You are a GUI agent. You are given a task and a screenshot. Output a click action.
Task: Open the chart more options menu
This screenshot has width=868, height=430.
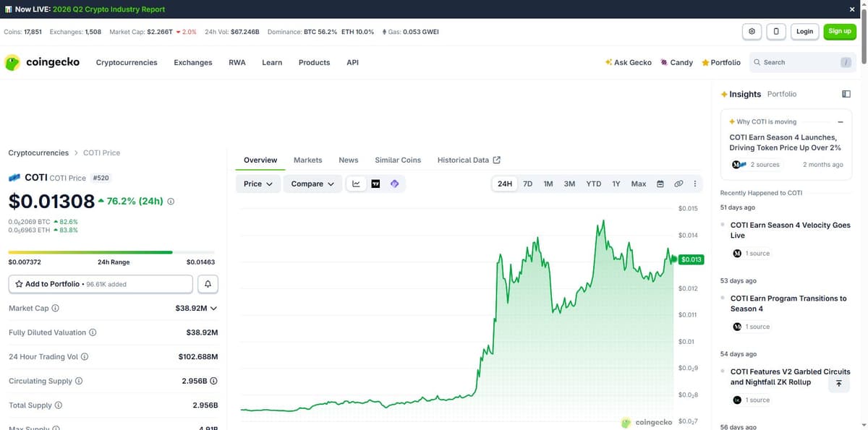(x=695, y=184)
